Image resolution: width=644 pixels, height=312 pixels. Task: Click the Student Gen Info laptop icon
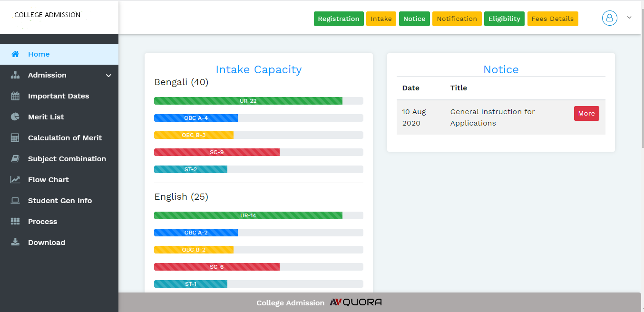[15, 201]
